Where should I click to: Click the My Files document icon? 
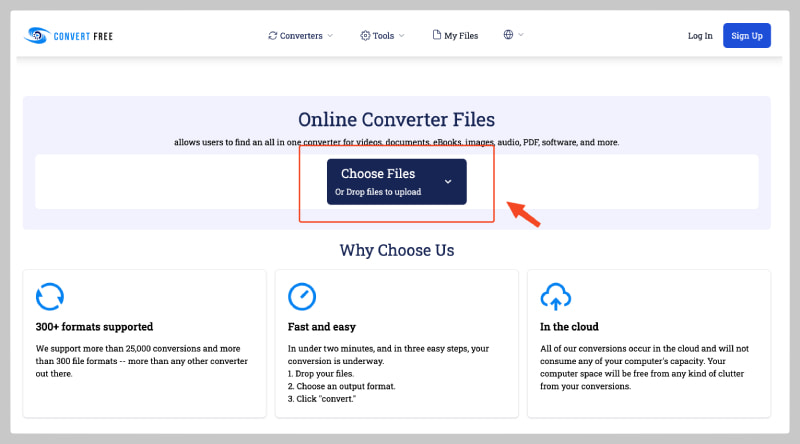tap(437, 35)
